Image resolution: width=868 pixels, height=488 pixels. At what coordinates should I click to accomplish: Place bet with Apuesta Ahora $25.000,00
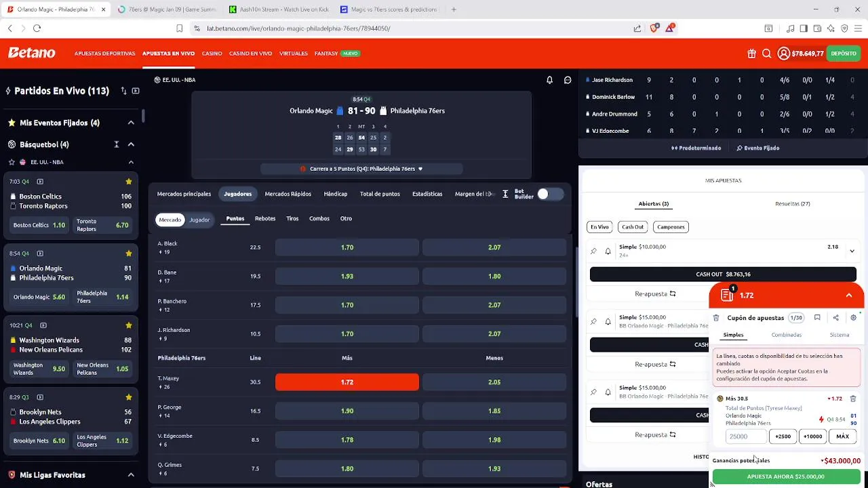coord(786,476)
